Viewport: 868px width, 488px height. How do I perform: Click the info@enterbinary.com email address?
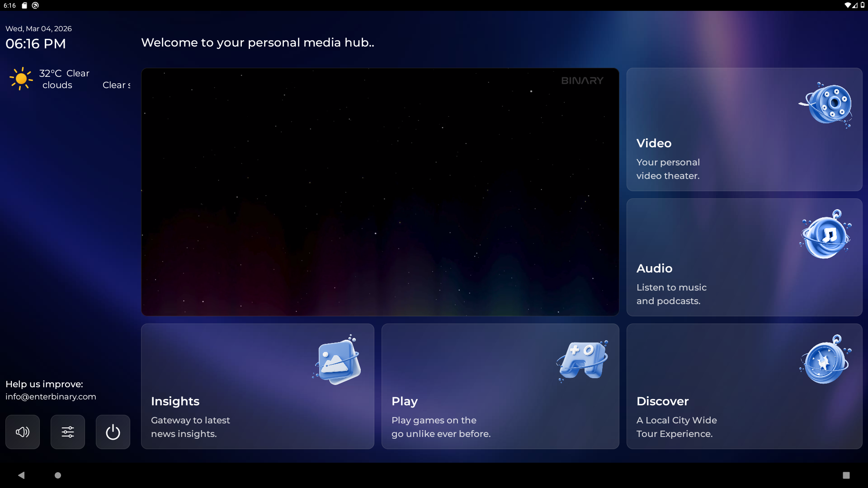point(51,397)
